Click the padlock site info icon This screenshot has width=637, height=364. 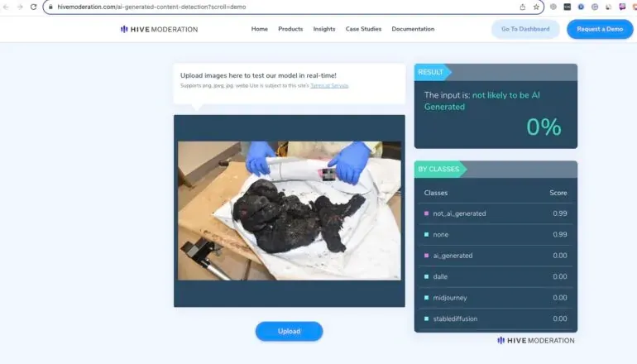(x=50, y=7)
